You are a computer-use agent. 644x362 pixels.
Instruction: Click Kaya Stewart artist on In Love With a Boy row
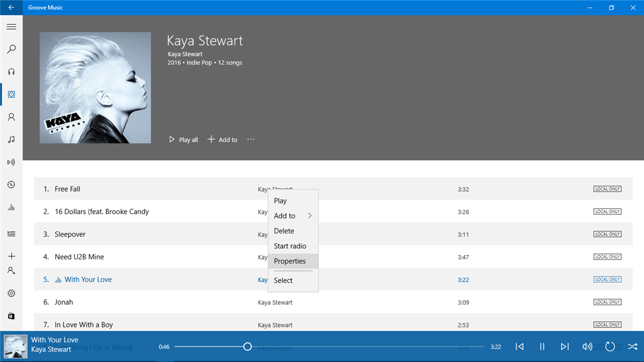275,325
